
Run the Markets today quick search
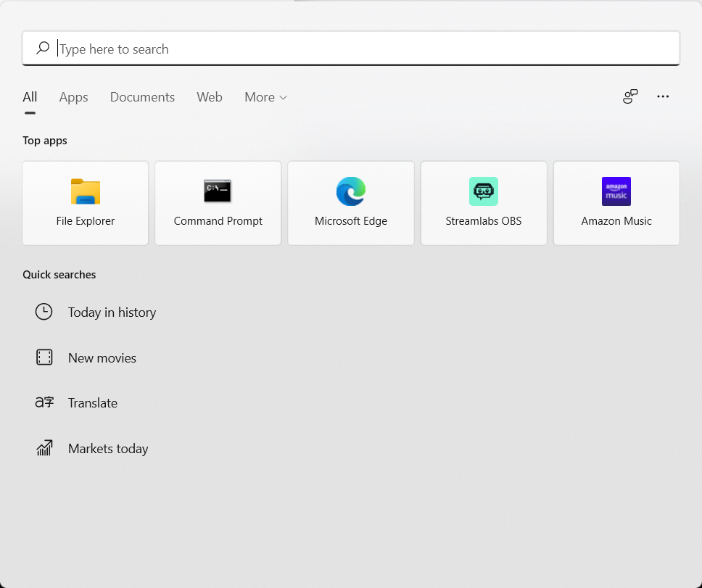pyautogui.click(x=108, y=448)
